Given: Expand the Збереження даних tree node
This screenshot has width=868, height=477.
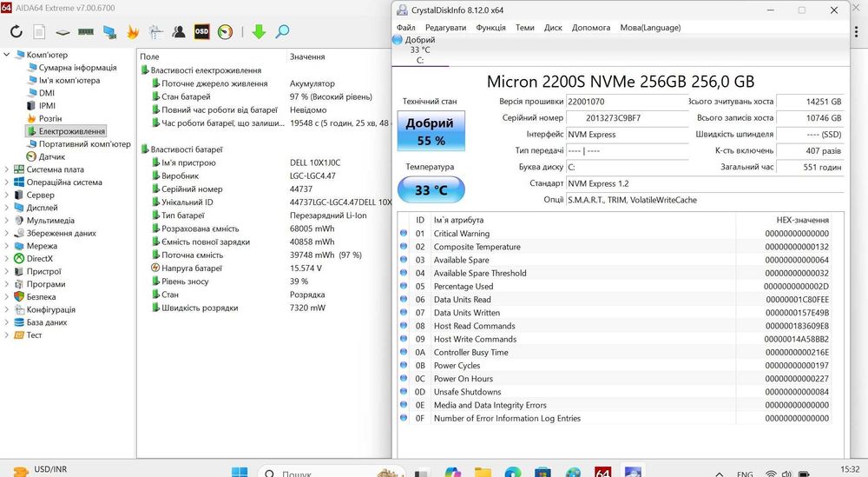Looking at the screenshot, I should pyautogui.click(x=7, y=233).
